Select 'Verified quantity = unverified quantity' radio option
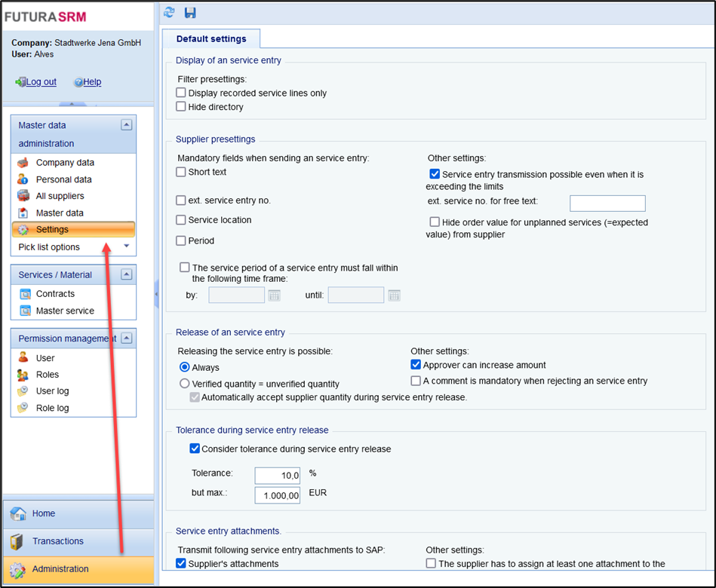This screenshot has height=588, width=716. pyautogui.click(x=184, y=384)
